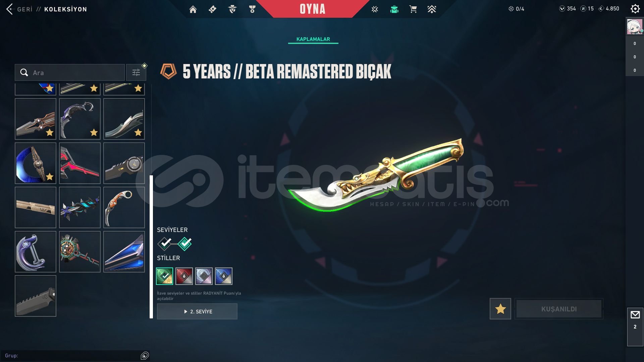Select the second level checkmark under SEVİYELER
This screenshot has height=362, width=644.
pyautogui.click(x=185, y=244)
